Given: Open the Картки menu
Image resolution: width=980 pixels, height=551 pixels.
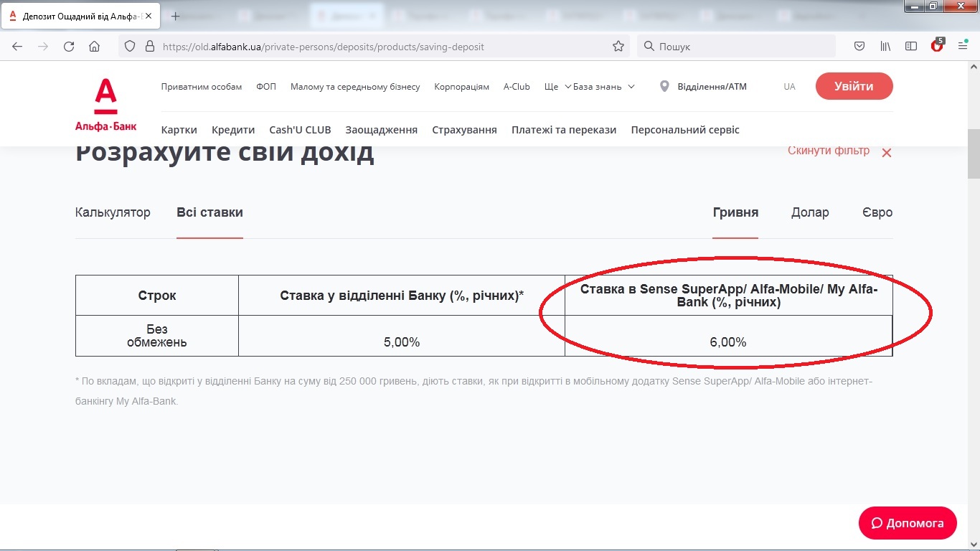Looking at the screenshot, I should pyautogui.click(x=179, y=130).
